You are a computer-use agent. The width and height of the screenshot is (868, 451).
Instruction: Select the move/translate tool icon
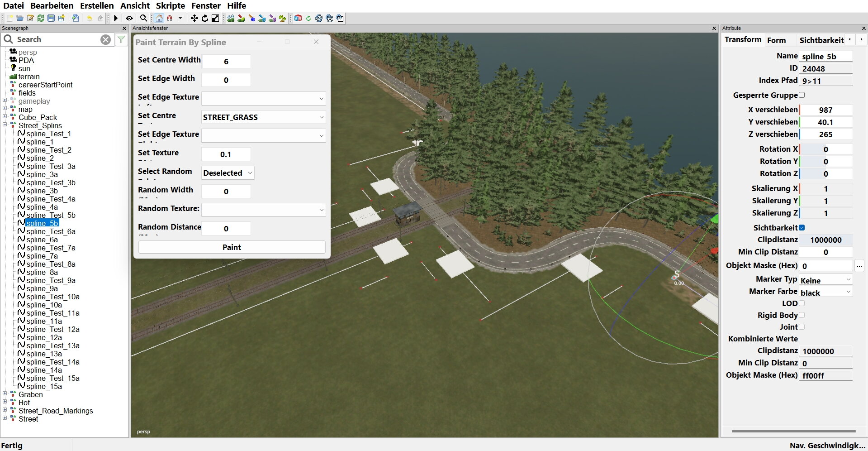pos(194,18)
